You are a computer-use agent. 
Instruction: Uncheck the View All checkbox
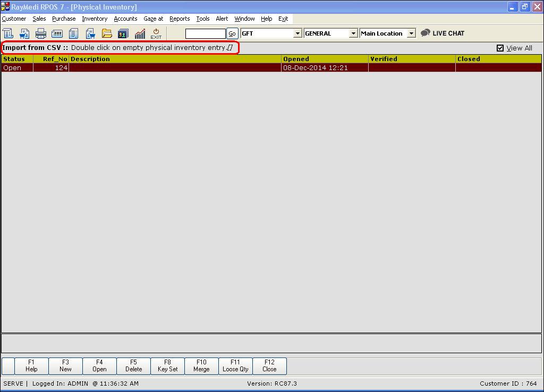(x=500, y=48)
